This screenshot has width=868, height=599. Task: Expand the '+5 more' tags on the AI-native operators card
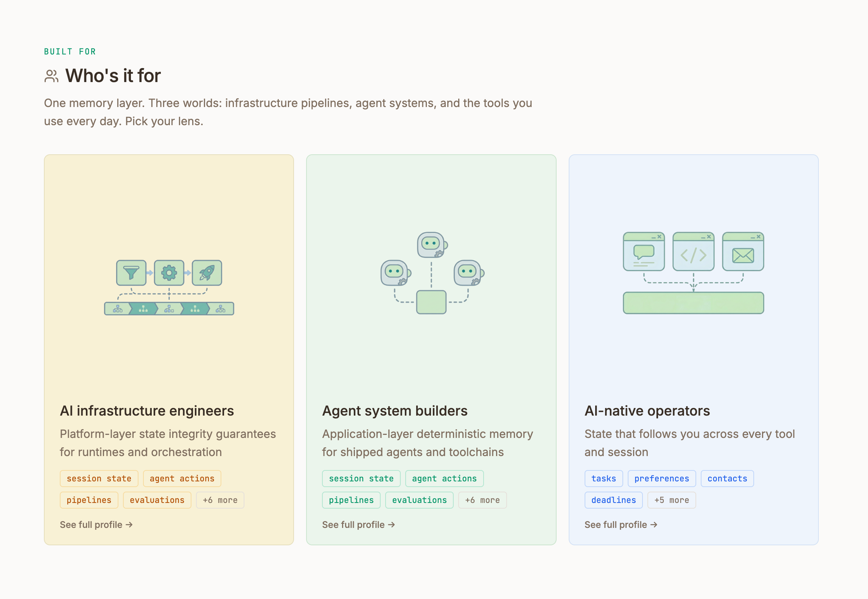click(671, 500)
